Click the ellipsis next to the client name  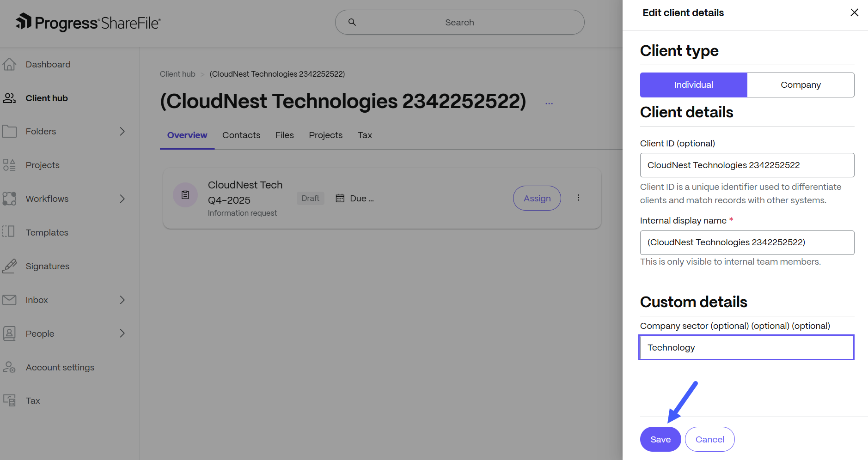[549, 103]
